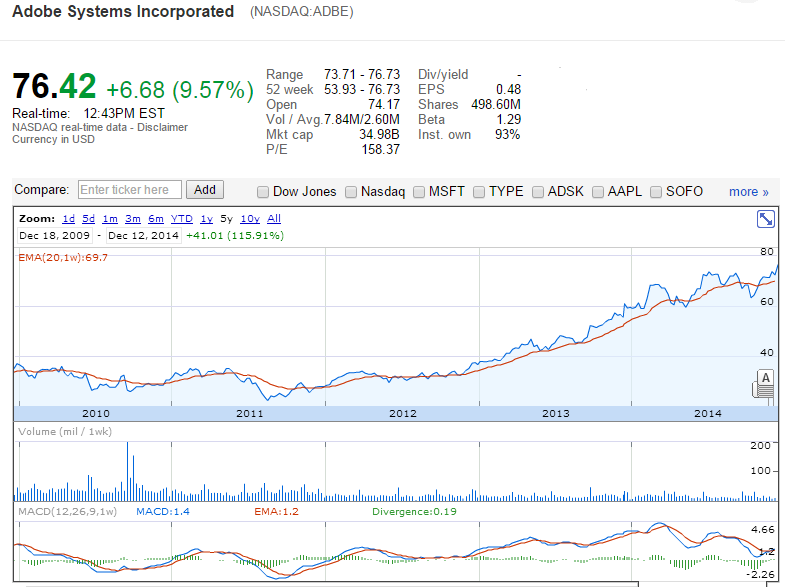Image resolution: width=785 pixels, height=587 pixels.
Task: Click the Volume (mil / 1wk) label
Action: pyautogui.click(x=65, y=431)
